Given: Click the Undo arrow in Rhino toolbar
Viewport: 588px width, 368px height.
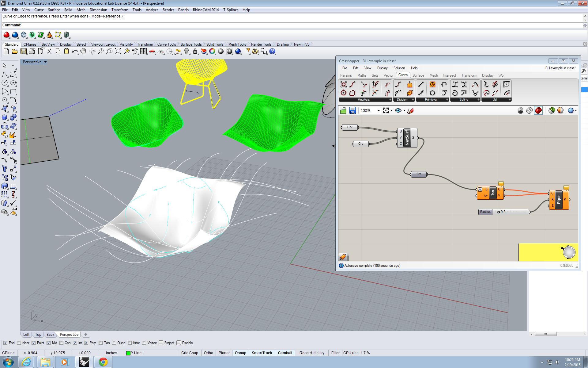Looking at the screenshot, I should pyautogui.click(x=75, y=52).
